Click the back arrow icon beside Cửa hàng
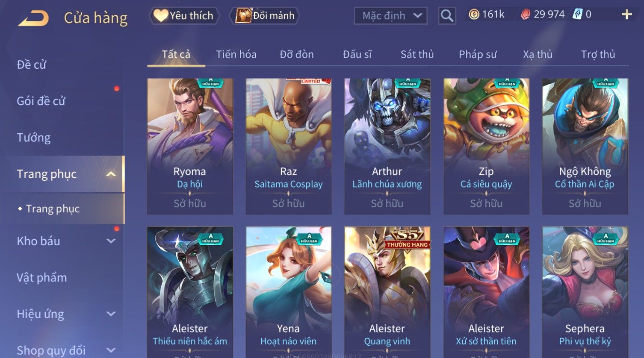 [34, 18]
